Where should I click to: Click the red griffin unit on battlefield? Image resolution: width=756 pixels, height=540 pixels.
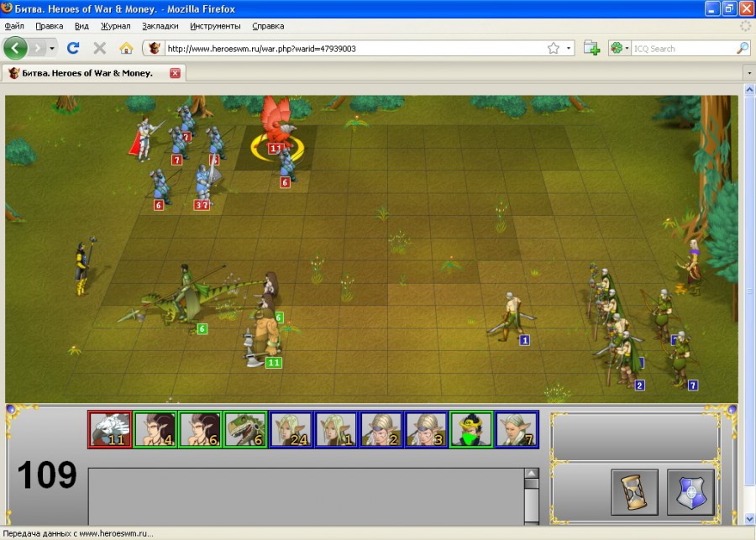pos(277,123)
